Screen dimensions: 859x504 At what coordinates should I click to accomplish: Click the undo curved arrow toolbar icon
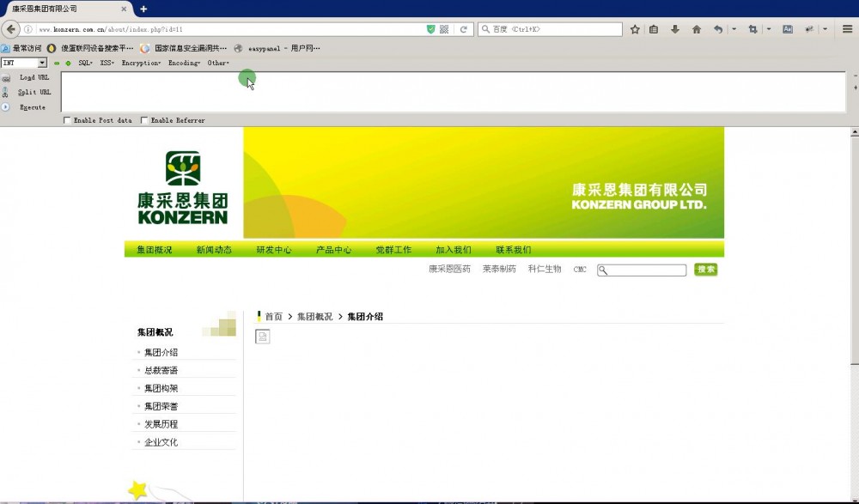[x=717, y=29]
